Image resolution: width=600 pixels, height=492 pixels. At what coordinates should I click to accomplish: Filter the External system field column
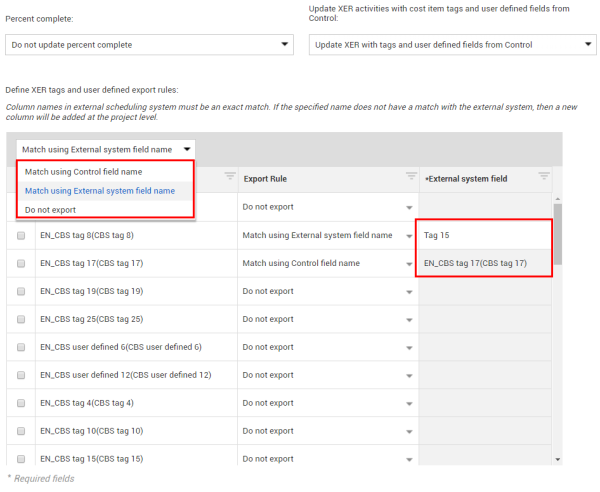[x=544, y=176]
